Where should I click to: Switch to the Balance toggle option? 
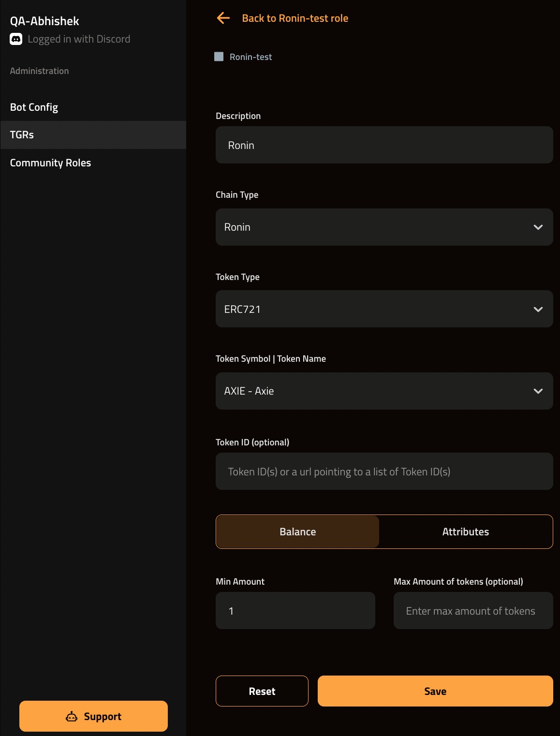(297, 532)
